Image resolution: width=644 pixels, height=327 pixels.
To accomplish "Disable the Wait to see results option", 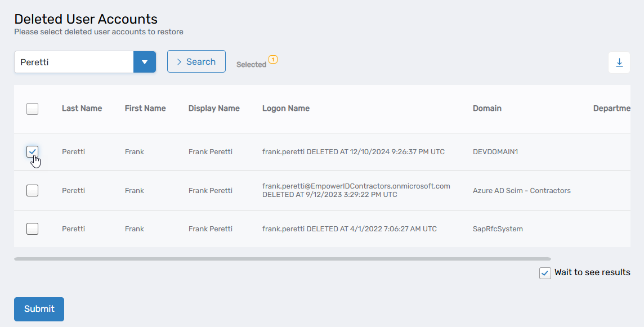I will [544, 273].
